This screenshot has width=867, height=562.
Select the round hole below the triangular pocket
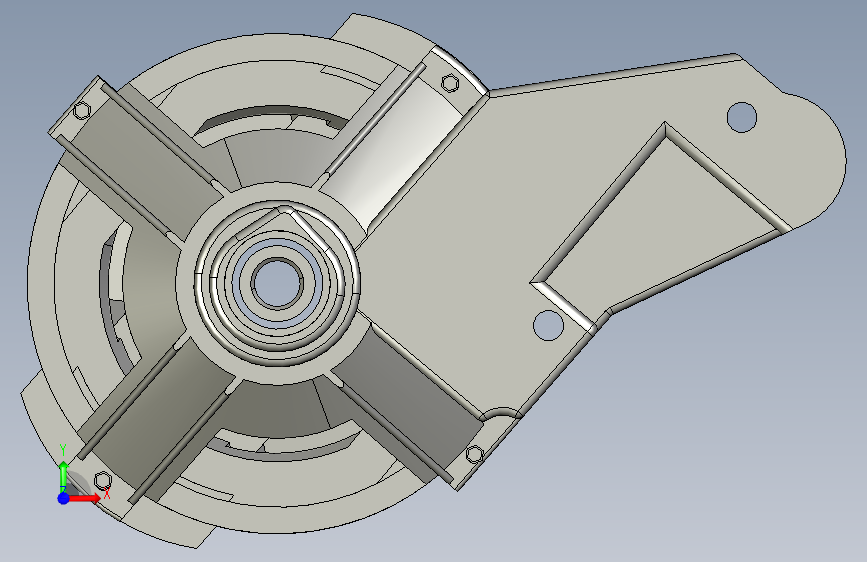click(549, 325)
